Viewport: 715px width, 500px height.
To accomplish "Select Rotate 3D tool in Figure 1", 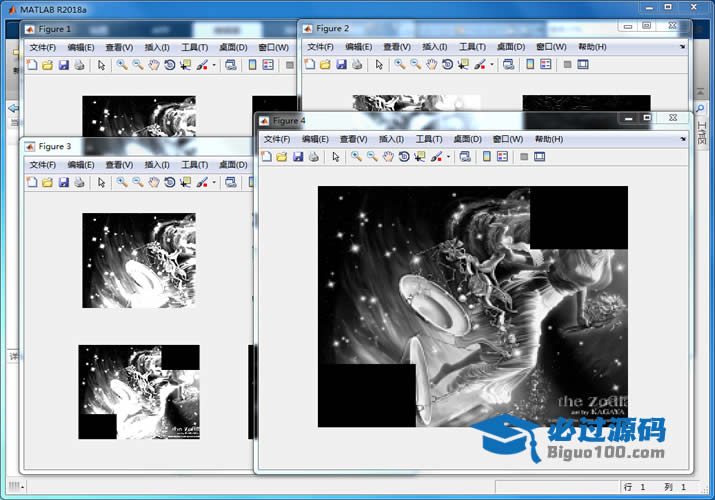I will [169, 65].
